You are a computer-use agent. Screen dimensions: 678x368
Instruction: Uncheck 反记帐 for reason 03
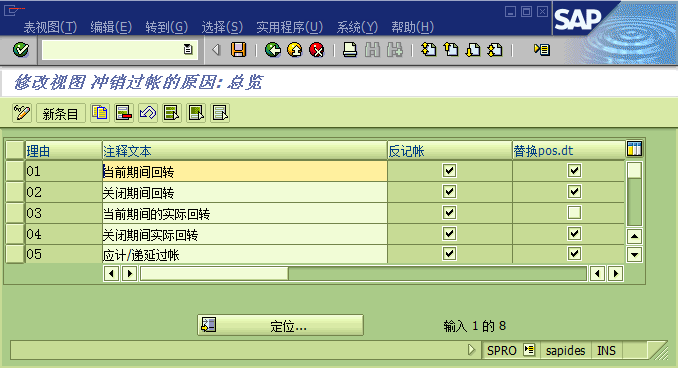click(x=449, y=213)
